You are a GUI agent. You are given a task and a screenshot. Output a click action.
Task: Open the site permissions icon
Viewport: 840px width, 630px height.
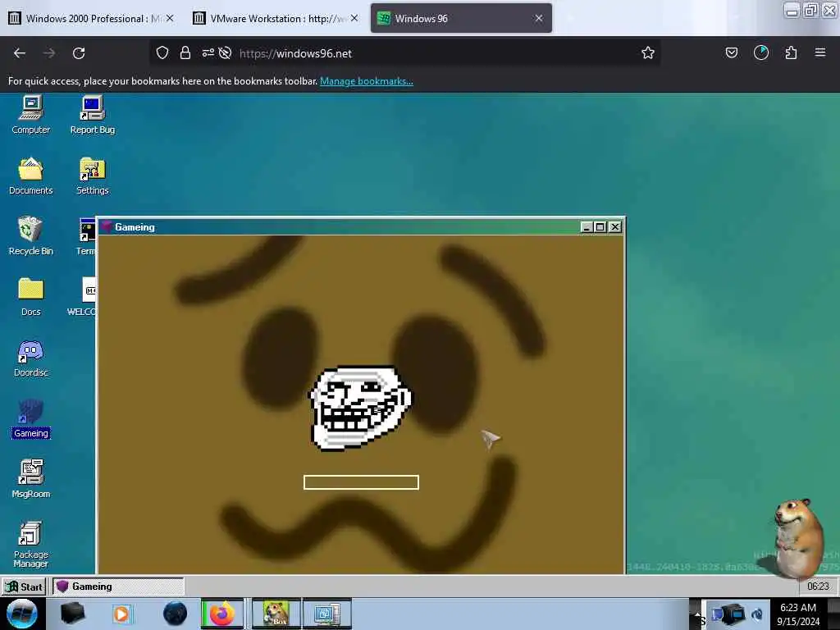point(208,53)
